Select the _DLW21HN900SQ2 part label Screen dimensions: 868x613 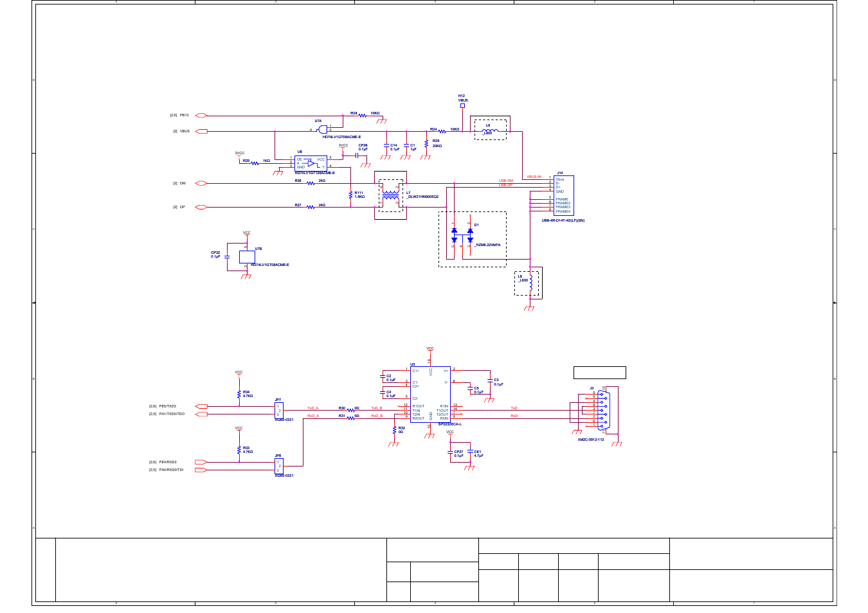pyautogui.click(x=422, y=197)
